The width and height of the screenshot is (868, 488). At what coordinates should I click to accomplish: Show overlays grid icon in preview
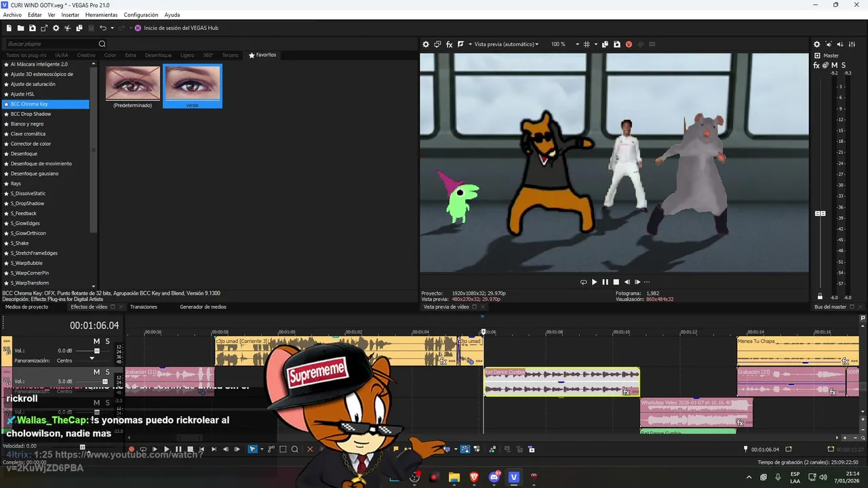click(x=587, y=44)
